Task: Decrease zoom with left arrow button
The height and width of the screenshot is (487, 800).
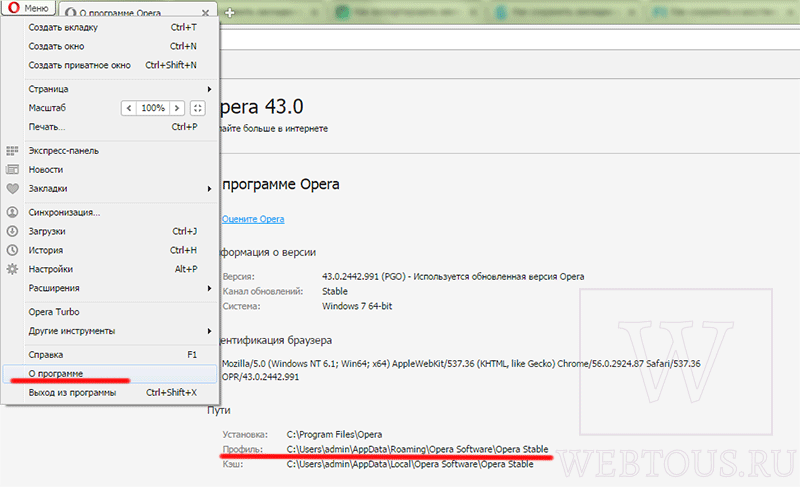Action: [x=129, y=108]
